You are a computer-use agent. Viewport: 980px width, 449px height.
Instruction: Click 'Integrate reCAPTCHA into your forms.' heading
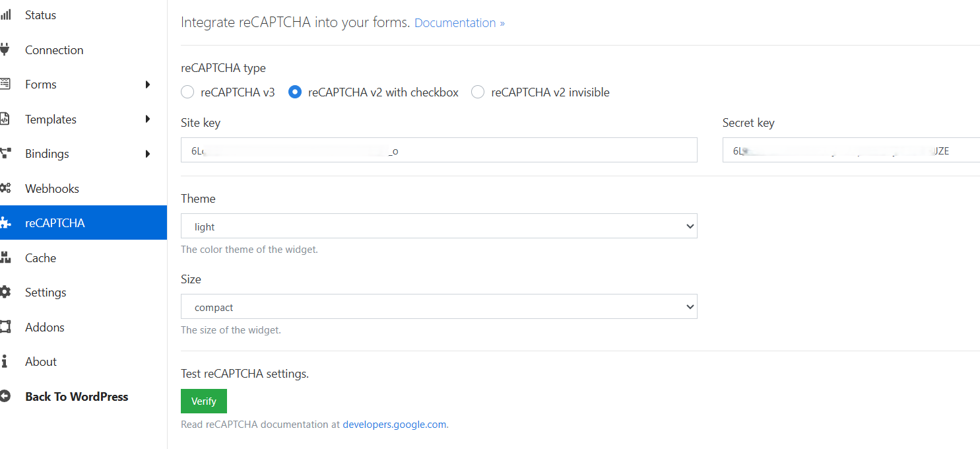[x=295, y=22]
